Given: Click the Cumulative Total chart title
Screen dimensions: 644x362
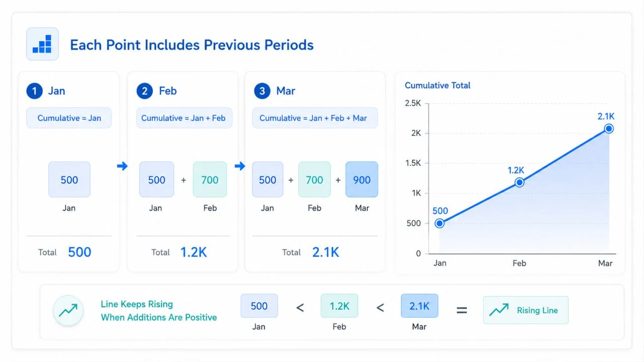Looking at the screenshot, I should (438, 85).
